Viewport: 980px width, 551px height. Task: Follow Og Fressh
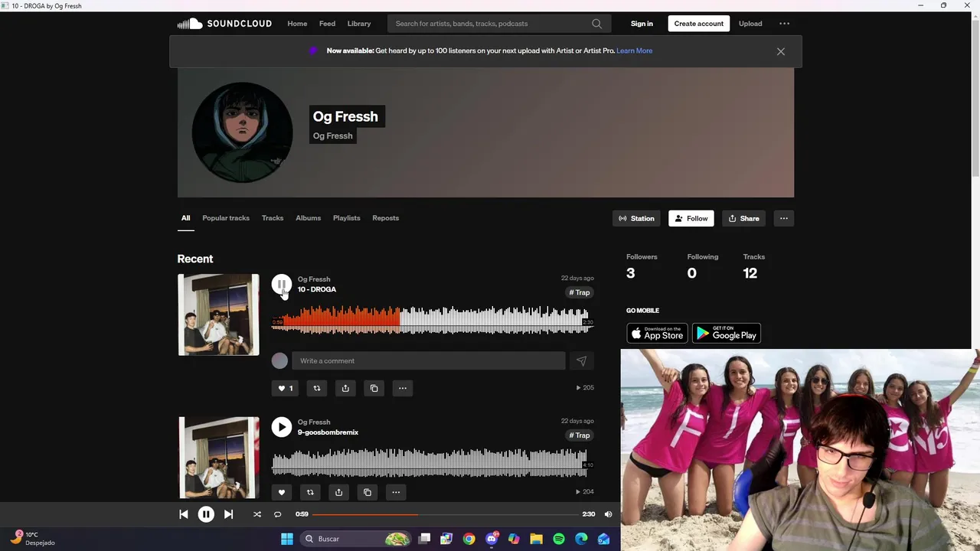691,219
